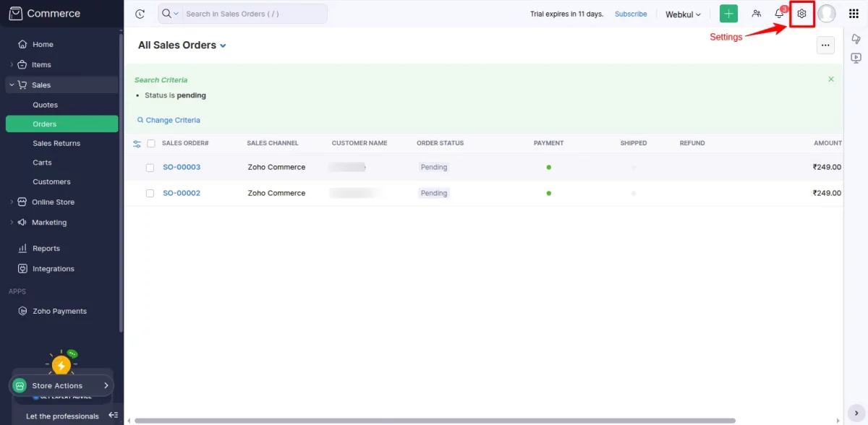
Task: Open sales order SO-00002
Action: (x=182, y=193)
